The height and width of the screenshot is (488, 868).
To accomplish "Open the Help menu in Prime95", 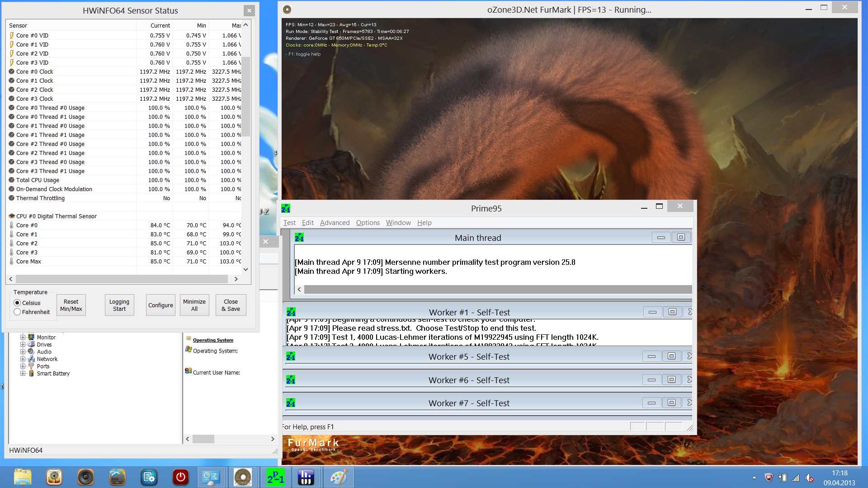I will [424, 222].
